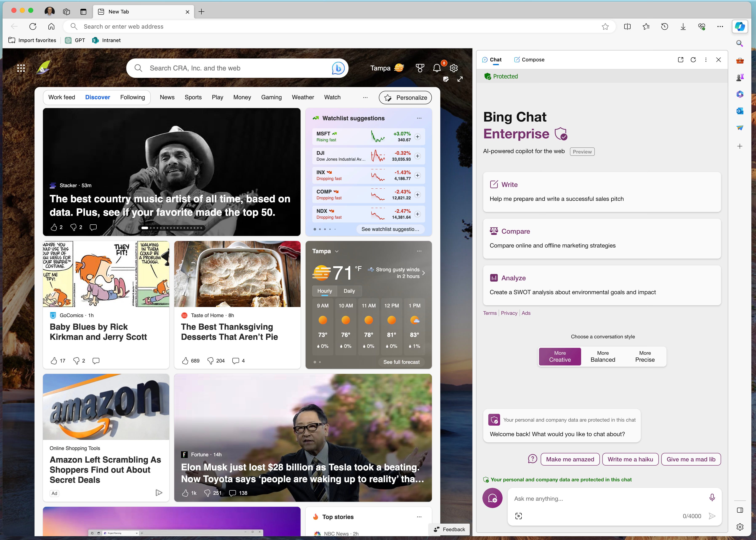
Task: Open the Copilot sidebar icon
Action: click(740, 27)
